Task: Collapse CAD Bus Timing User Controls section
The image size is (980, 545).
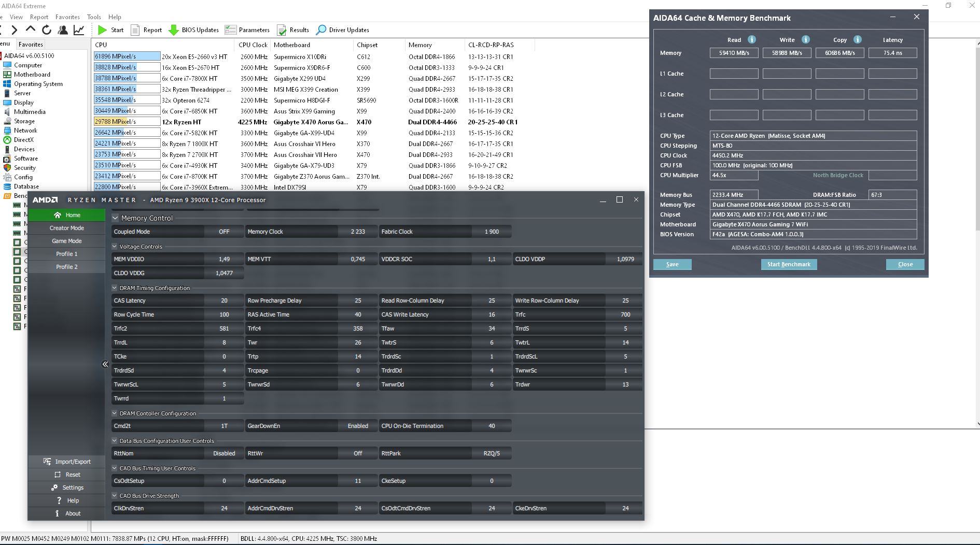Action: [x=115, y=468]
